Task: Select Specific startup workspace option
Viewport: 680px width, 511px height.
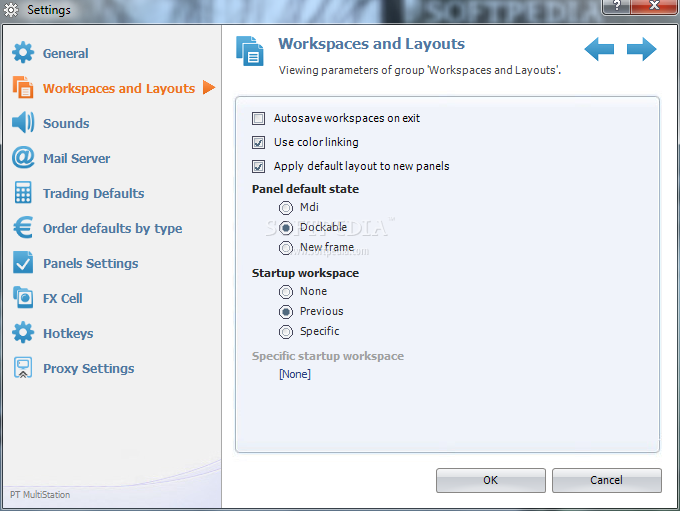Action: (x=286, y=332)
